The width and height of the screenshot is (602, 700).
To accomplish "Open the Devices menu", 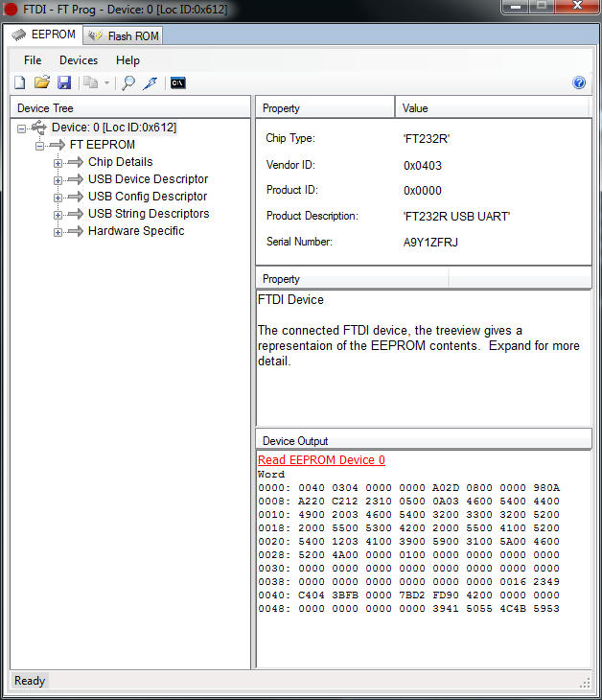I will (x=79, y=60).
